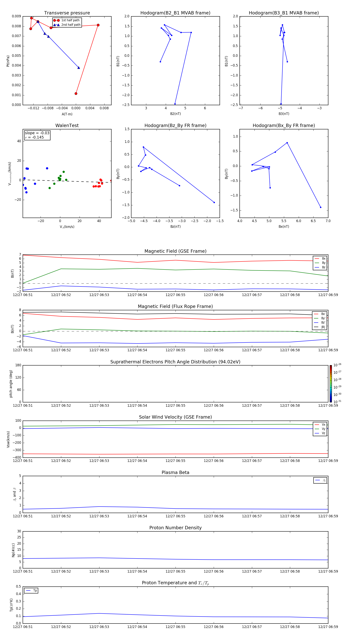
Task: Click the 'B3(nT)' x-axis label
Action: (284, 114)
